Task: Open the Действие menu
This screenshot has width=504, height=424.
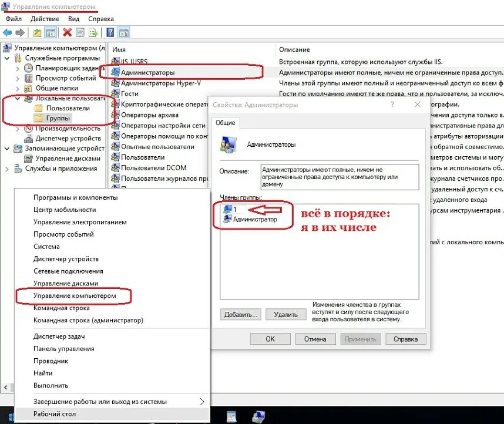Action: point(45,19)
